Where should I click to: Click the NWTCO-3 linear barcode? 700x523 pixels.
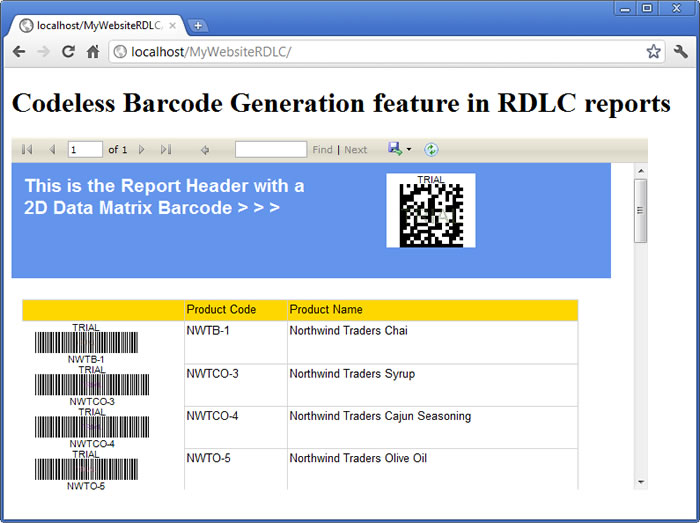[x=92, y=385]
